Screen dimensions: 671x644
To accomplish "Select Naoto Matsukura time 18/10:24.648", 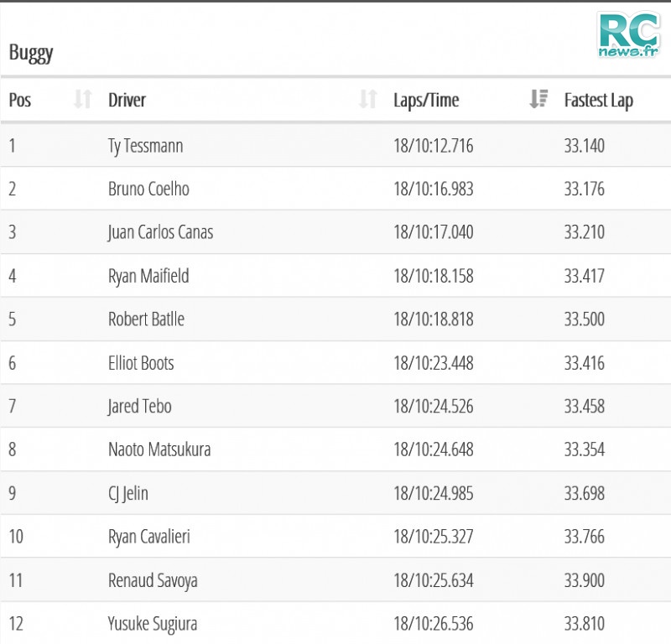I will click(x=434, y=449).
